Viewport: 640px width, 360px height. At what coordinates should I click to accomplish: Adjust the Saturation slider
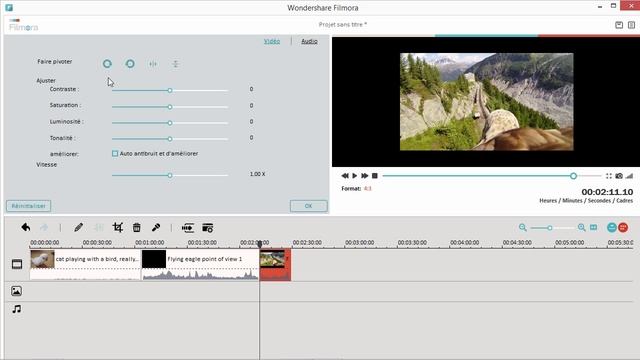click(x=170, y=107)
